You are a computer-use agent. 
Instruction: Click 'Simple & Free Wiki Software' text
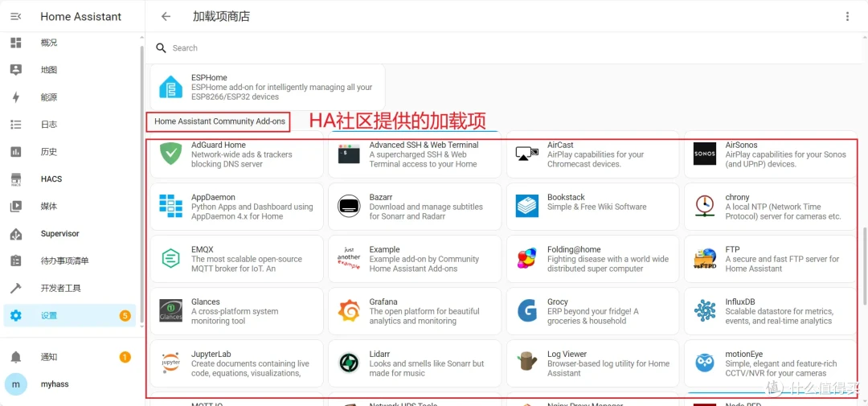click(x=596, y=207)
